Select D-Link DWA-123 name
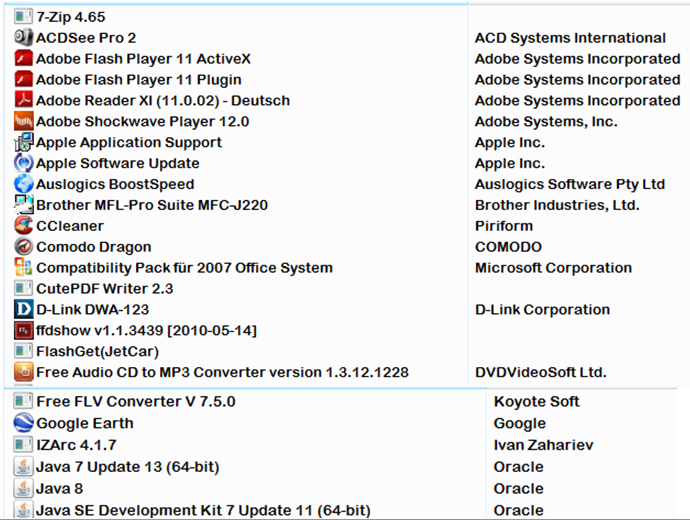The image size is (690, 520). point(93,310)
